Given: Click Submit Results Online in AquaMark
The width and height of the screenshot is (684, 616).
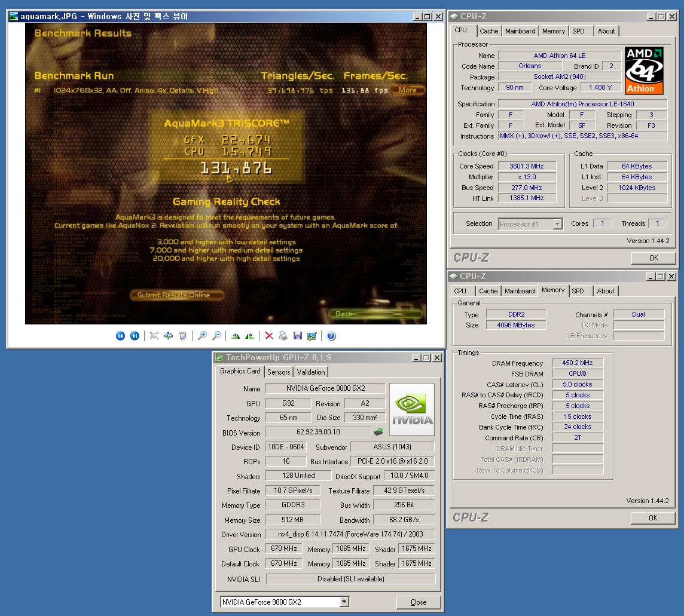Looking at the screenshot, I should (x=177, y=295).
